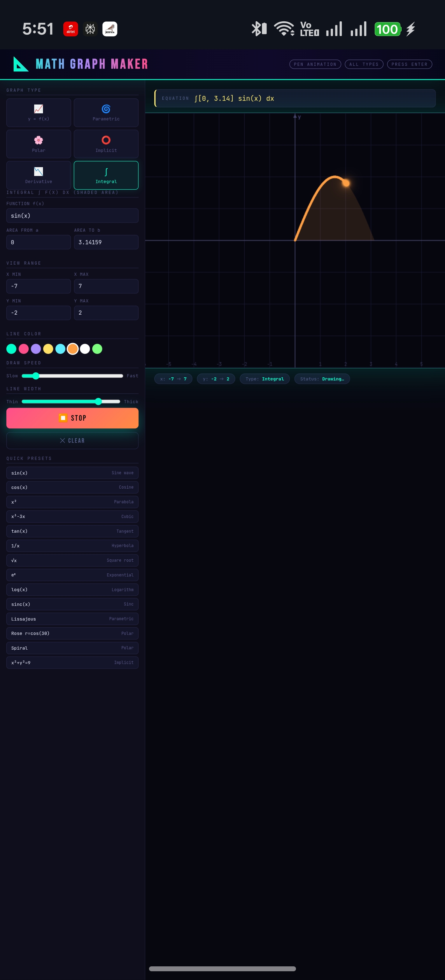Image resolution: width=445 pixels, height=980 pixels.
Task: Edit the function f(x) field
Action: 72,215
